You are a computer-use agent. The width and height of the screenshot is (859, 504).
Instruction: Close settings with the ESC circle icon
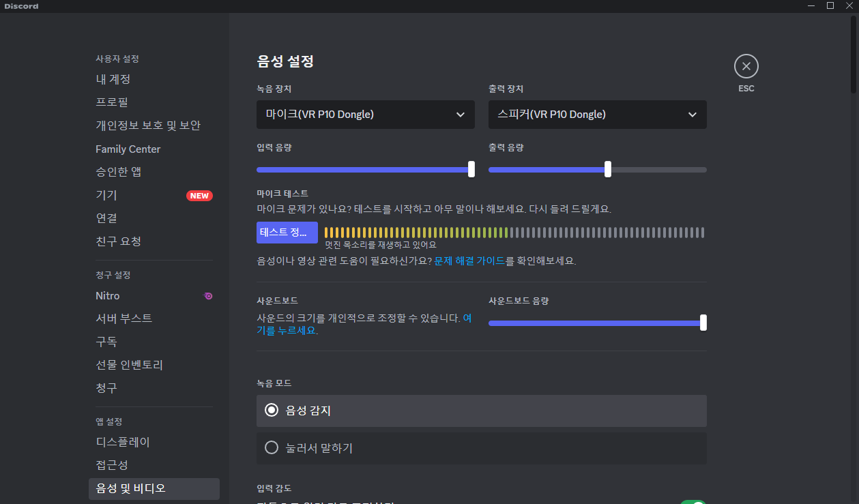coord(746,66)
